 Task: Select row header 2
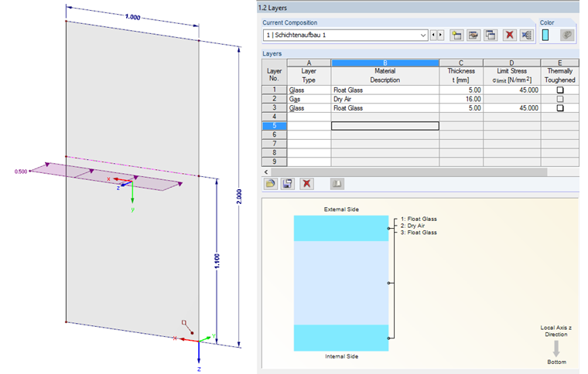(x=274, y=99)
